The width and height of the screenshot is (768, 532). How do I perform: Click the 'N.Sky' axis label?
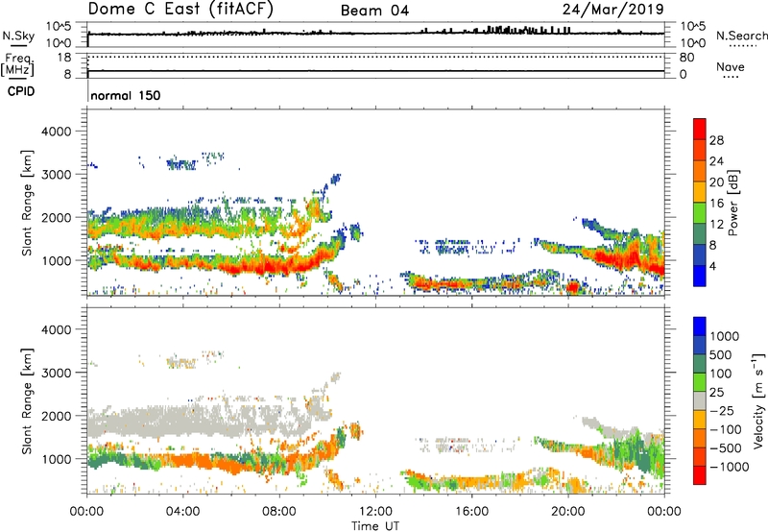[x=18, y=36]
